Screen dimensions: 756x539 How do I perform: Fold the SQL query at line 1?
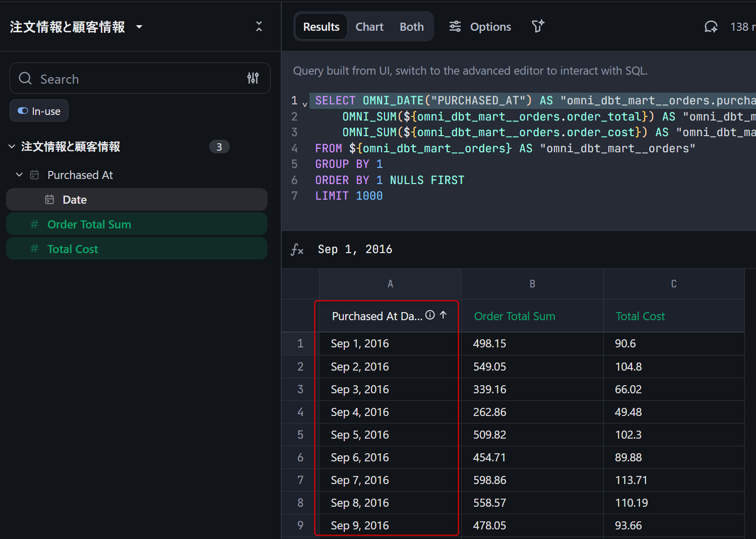[x=304, y=104]
